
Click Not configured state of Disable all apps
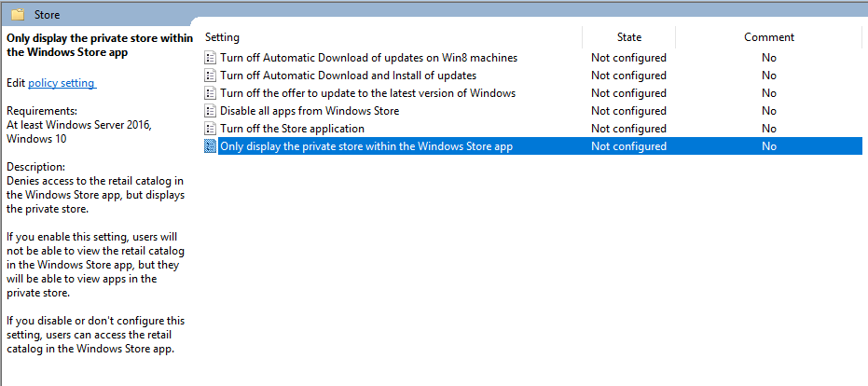628,111
